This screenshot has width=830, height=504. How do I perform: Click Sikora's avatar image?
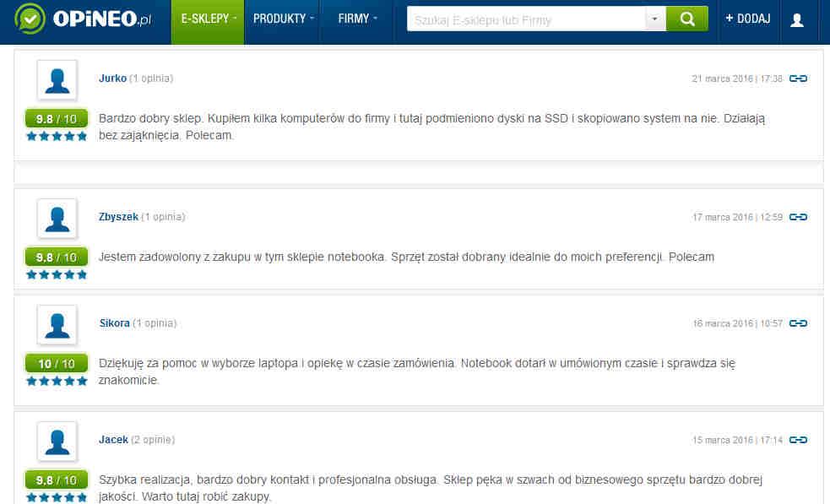click(x=57, y=325)
